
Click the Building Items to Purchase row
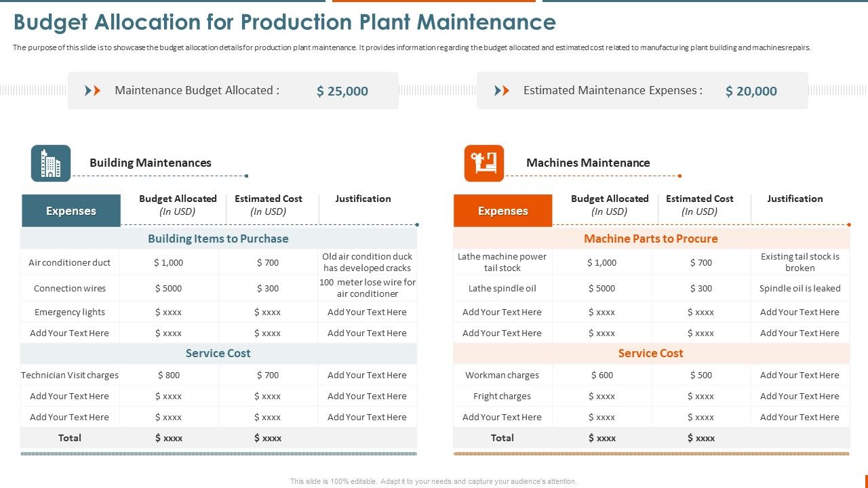218,239
